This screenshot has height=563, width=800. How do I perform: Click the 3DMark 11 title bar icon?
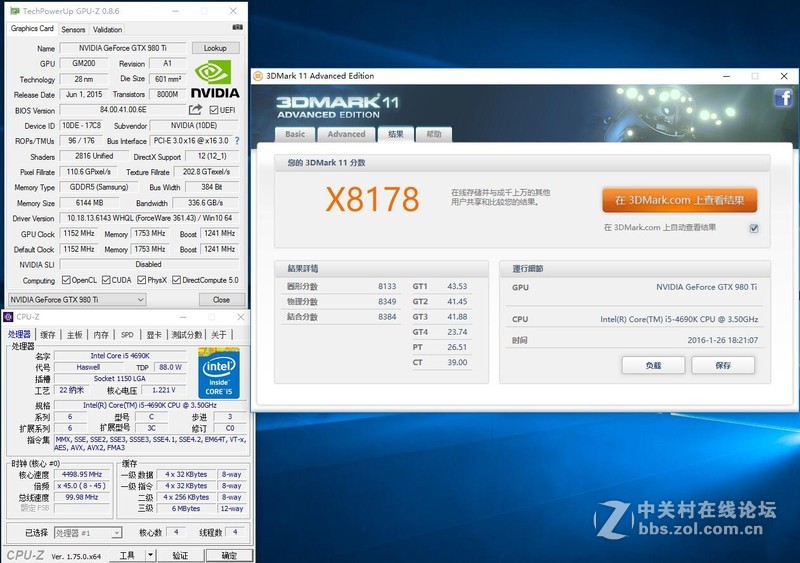pyautogui.click(x=259, y=76)
